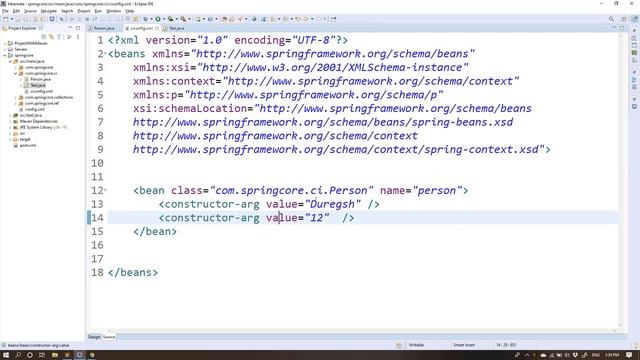The height and width of the screenshot is (360, 640).
Task: Open the Debug dropdown arrow
Action: tap(151, 19)
